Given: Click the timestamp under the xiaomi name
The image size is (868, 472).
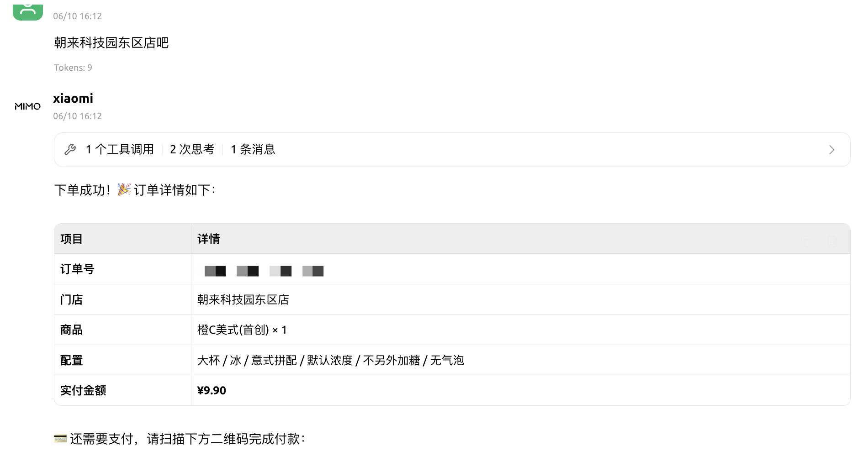Looking at the screenshot, I should point(77,116).
